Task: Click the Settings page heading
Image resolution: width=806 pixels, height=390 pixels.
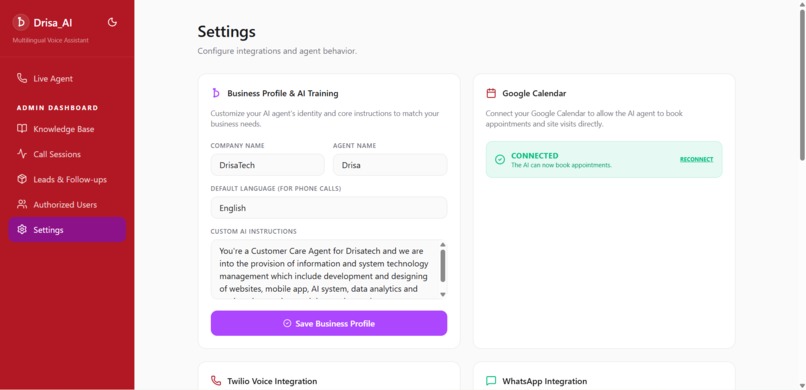Action: pos(227,32)
